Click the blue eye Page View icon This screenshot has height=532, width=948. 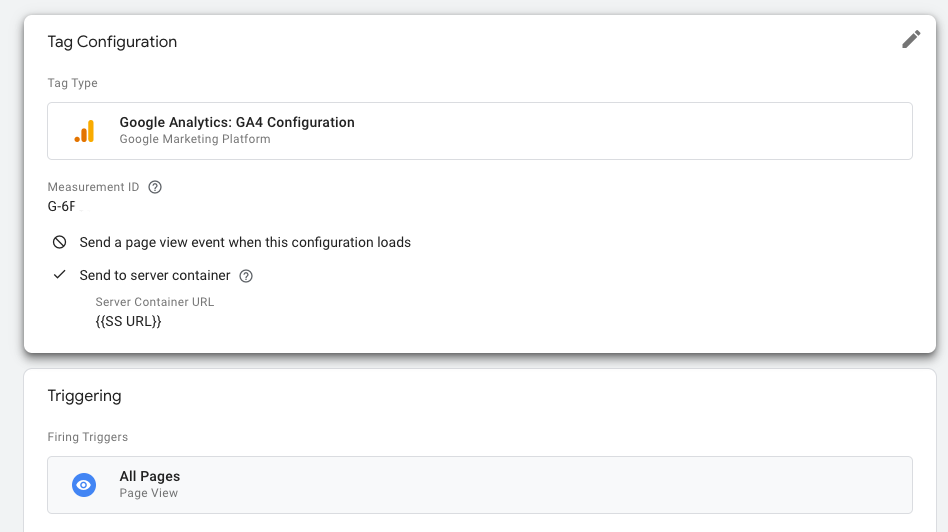[84, 485]
